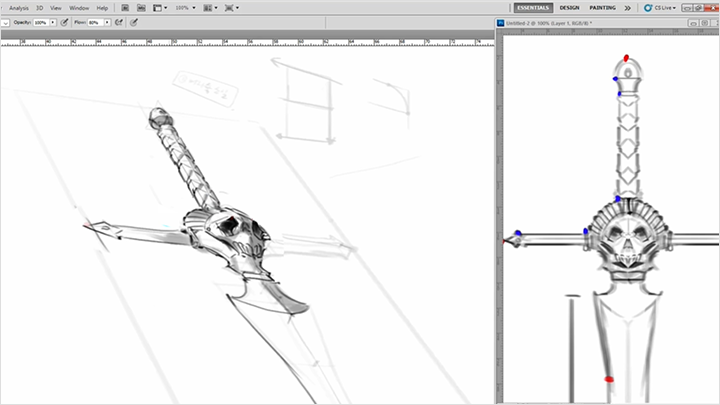The width and height of the screenshot is (720, 405).
Task: Open the Flow slider arrow
Action: (107, 22)
